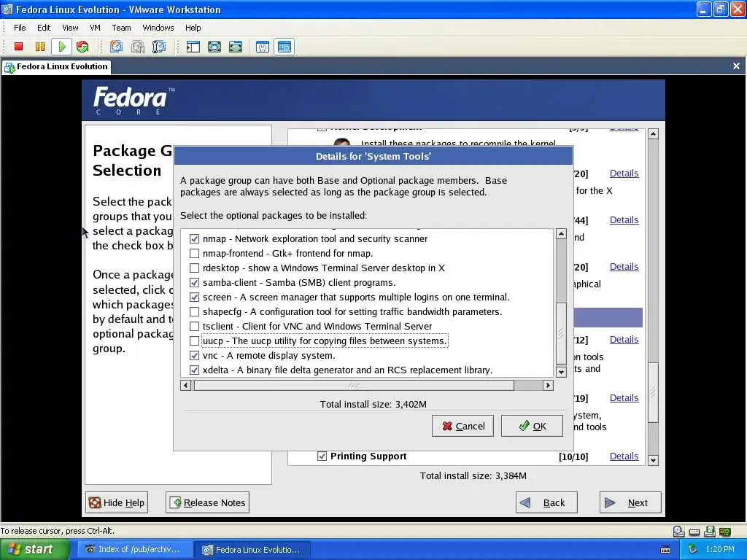The height and width of the screenshot is (560, 747).
Task: Click the Reset virtual machine icon
Action: coord(82,47)
